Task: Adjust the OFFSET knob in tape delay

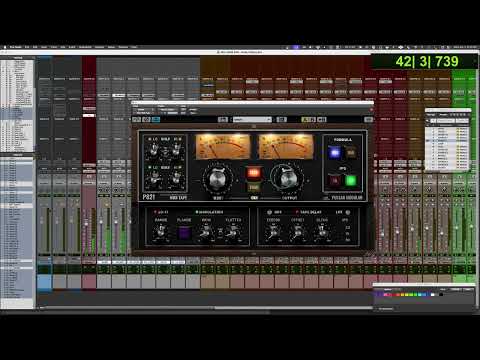Action: 298,231
